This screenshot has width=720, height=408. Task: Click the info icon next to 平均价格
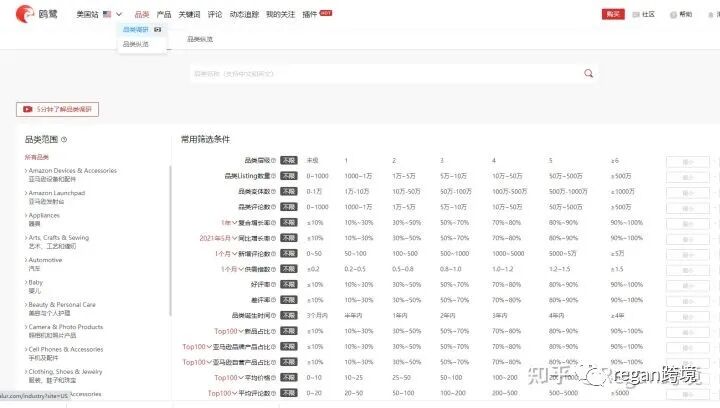click(274, 378)
